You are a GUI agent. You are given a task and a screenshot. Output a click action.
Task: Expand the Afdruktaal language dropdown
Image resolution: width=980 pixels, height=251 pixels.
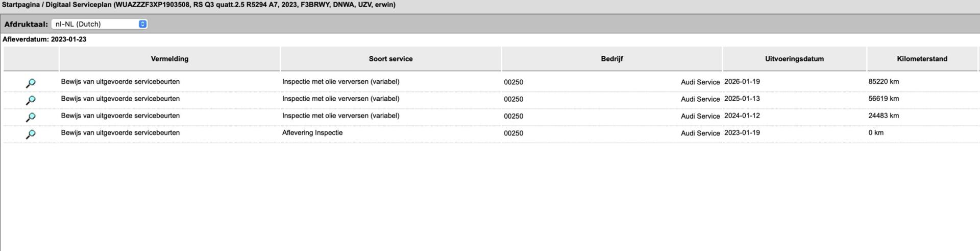click(100, 24)
